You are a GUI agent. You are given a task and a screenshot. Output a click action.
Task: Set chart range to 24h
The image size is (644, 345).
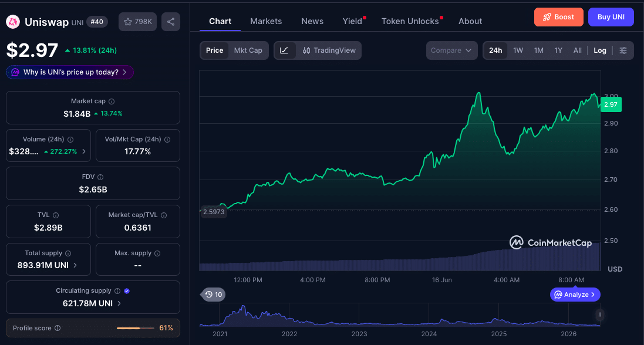(x=495, y=50)
